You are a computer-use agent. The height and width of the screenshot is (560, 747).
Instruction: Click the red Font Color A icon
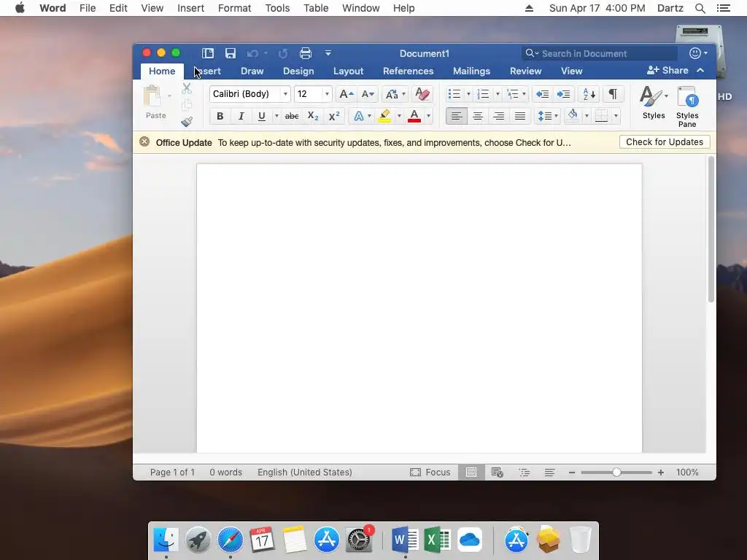414,116
